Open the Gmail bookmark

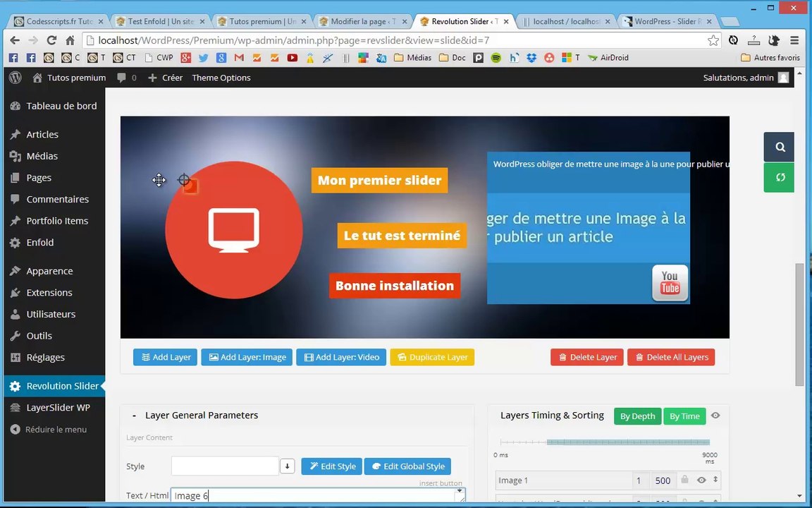coord(239,58)
